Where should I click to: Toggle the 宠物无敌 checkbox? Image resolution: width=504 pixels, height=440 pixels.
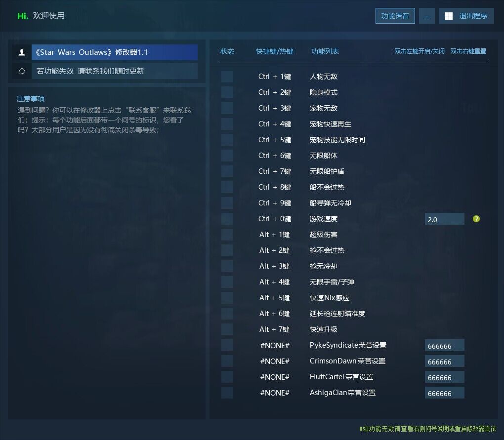pyautogui.click(x=227, y=108)
